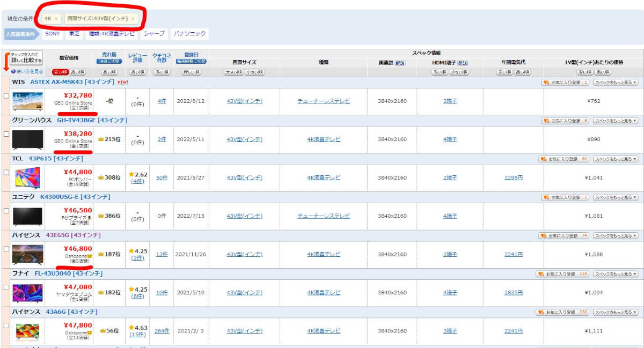
Task: Click the 詳しく比較する compare button
Action: 26,57
